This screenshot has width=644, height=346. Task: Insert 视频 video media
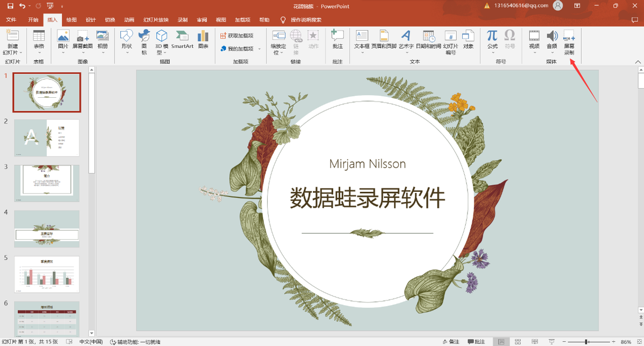(534, 42)
